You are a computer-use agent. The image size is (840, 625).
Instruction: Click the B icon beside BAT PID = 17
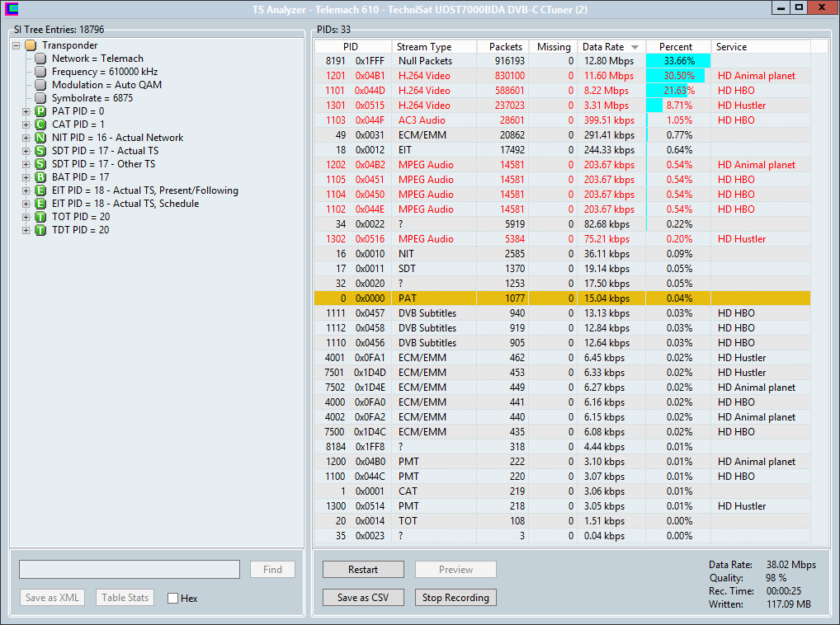[x=40, y=177]
